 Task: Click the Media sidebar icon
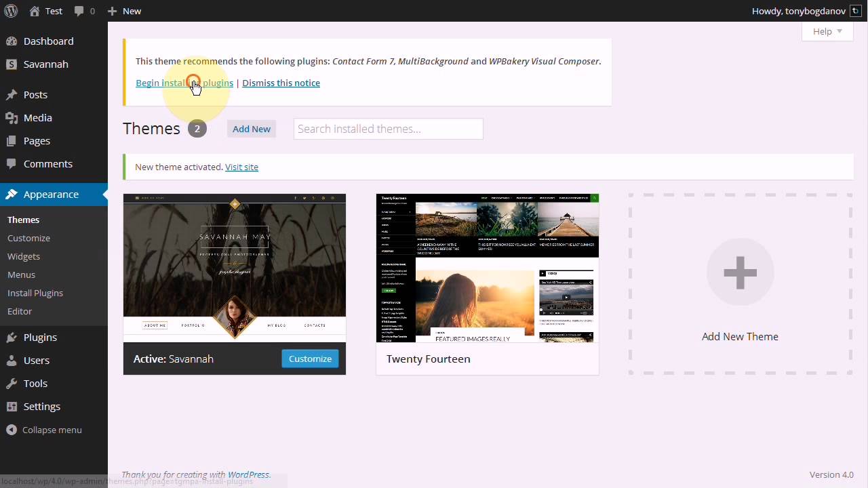click(x=12, y=118)
